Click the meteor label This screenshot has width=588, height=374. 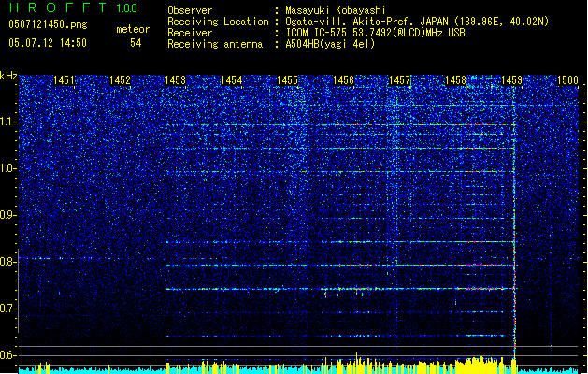click(x=133, y=29)
